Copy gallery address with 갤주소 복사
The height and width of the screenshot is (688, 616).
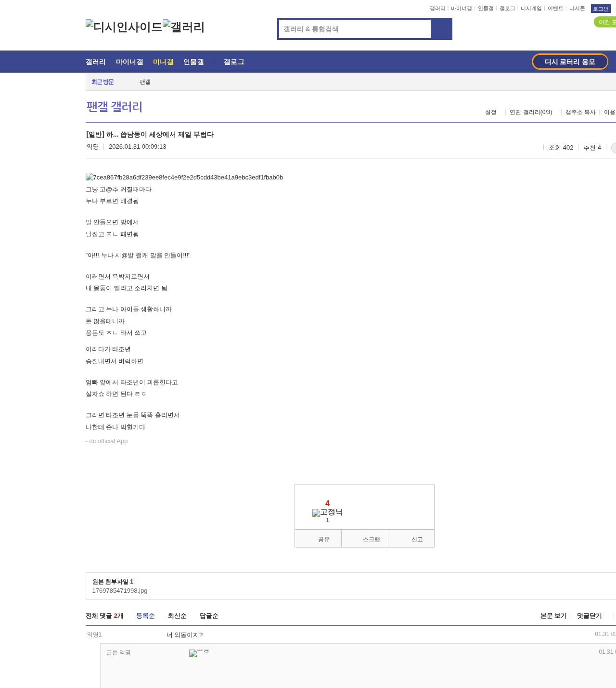580,112
